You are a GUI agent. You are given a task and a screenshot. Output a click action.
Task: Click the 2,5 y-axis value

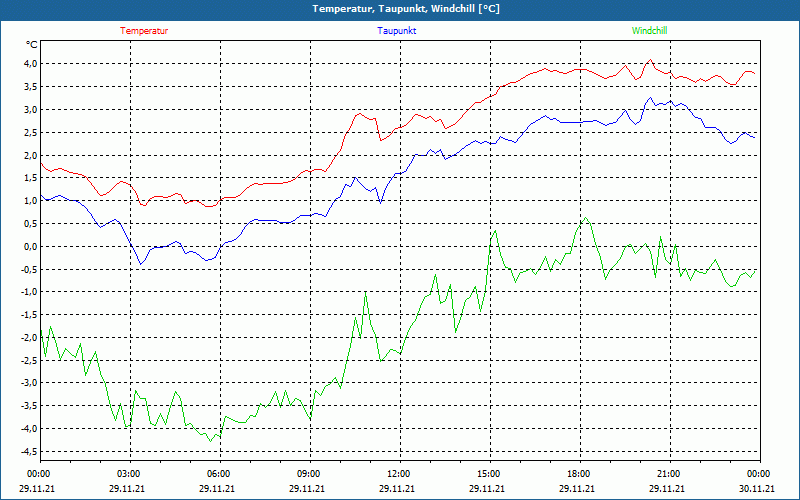31,133
